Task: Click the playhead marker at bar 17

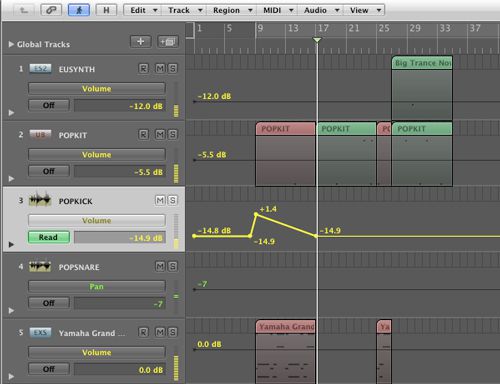Action: pos(317,40)
